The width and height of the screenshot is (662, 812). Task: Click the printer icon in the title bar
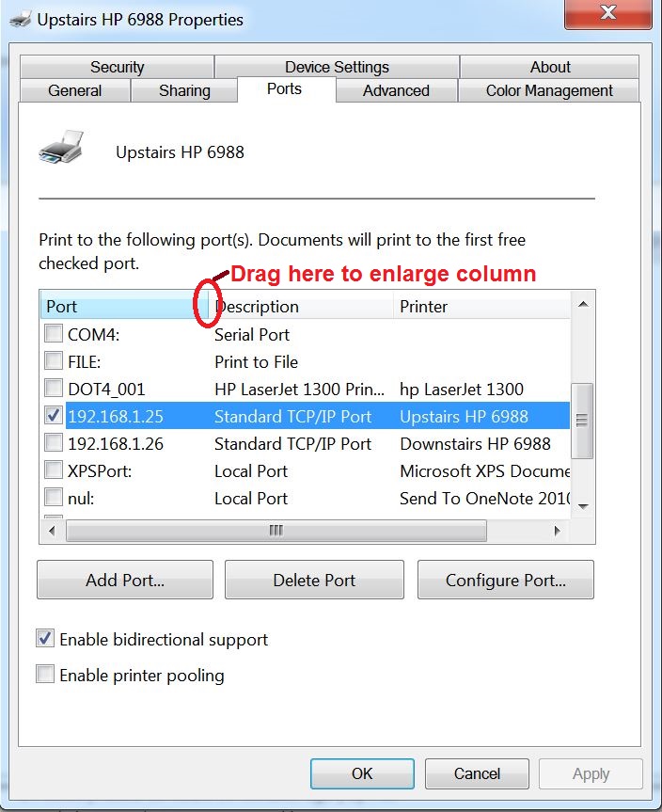[21, 21]
